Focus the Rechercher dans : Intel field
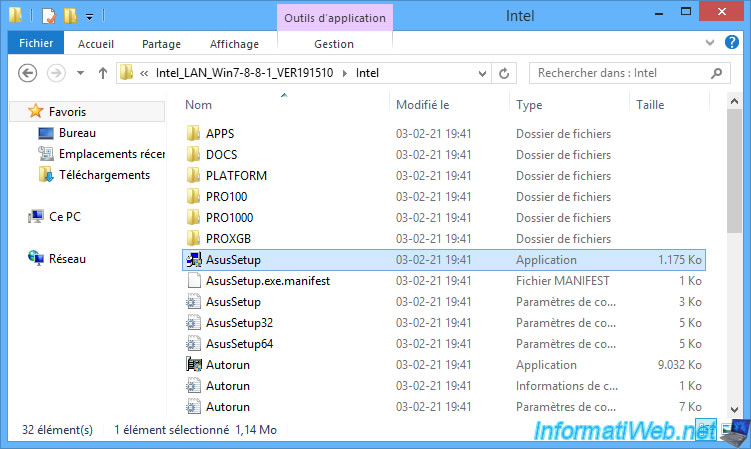The image size is (751, 449). point(629,73)
